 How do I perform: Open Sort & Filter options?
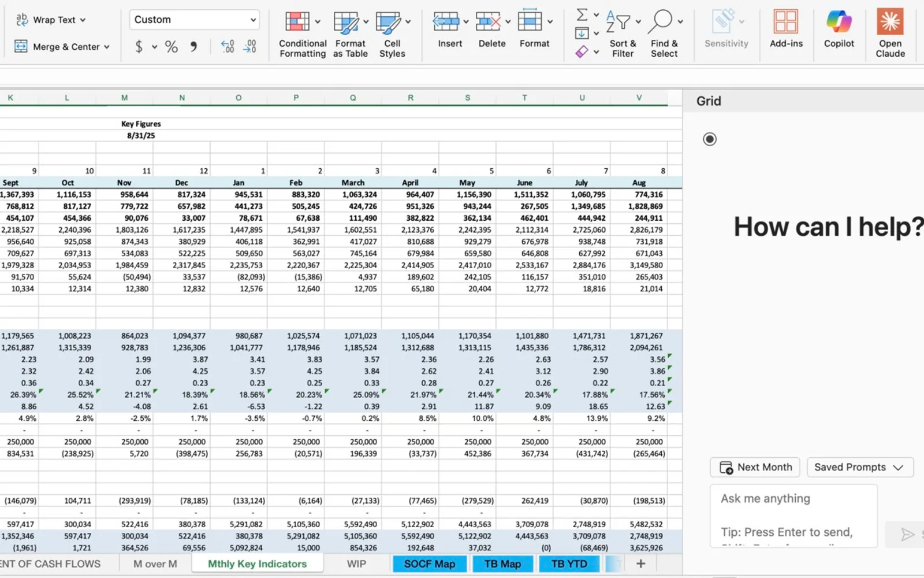(x=623, y=35)
